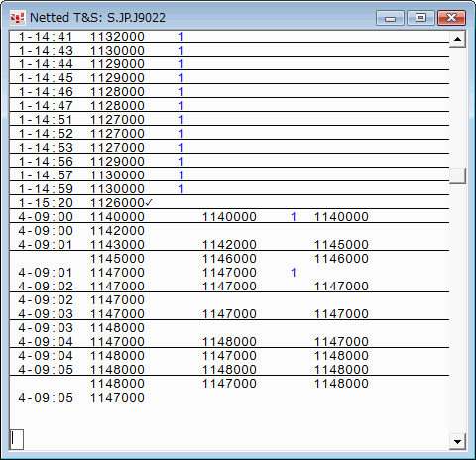Click the 1126000 price with checkmark

pyautogui.click(x=121, y=203)
